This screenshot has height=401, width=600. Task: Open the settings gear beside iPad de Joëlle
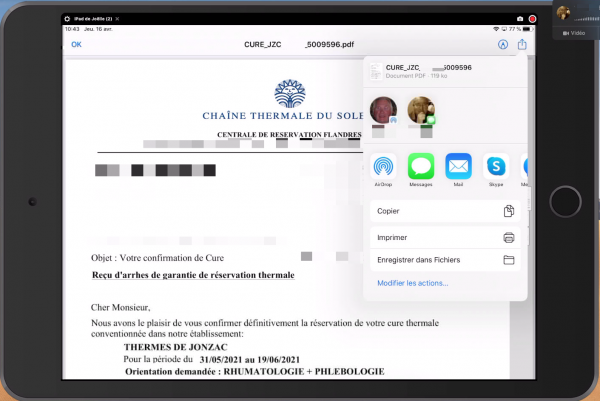(67, 18)
